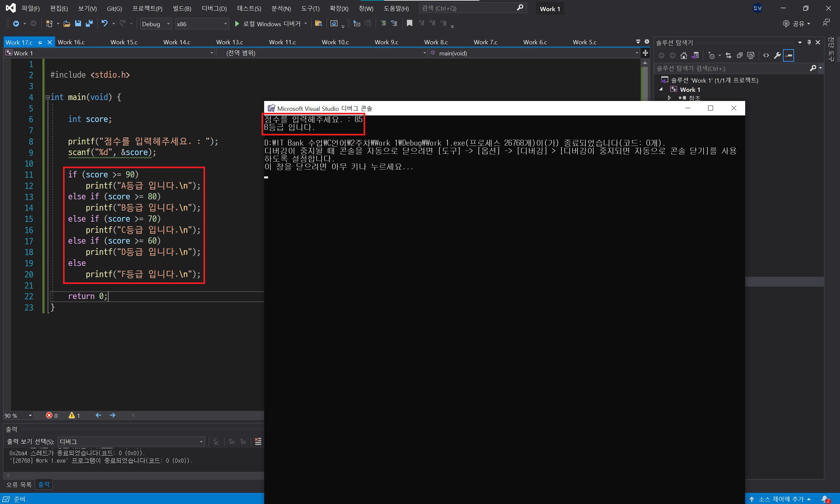Image resolution: width=840 pixels, height=504 pixels.
Task: Toggle pin on Solution Explorer panel
Action: (x=809, y=42)
